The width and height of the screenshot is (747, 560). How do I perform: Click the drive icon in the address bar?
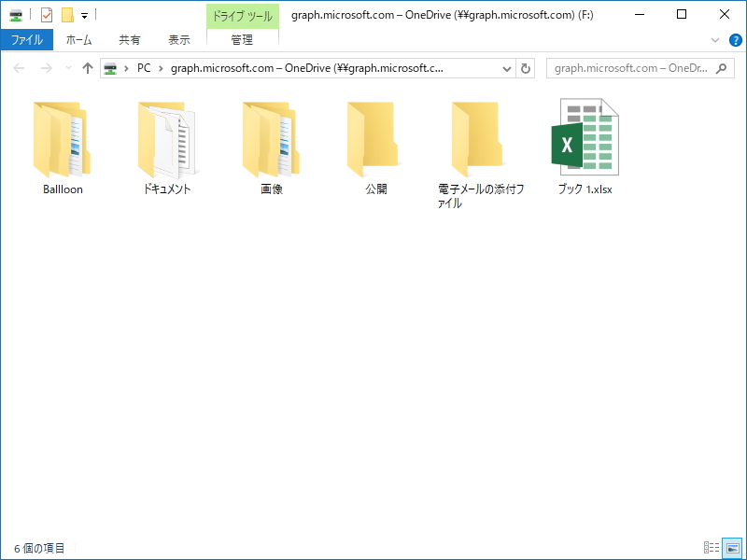pyautogui.click(x=111, y=68)
